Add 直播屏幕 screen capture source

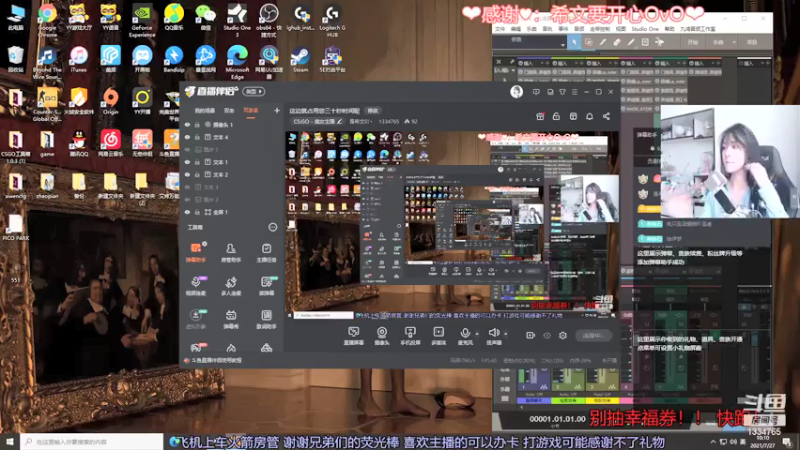(x=353, y=336)
